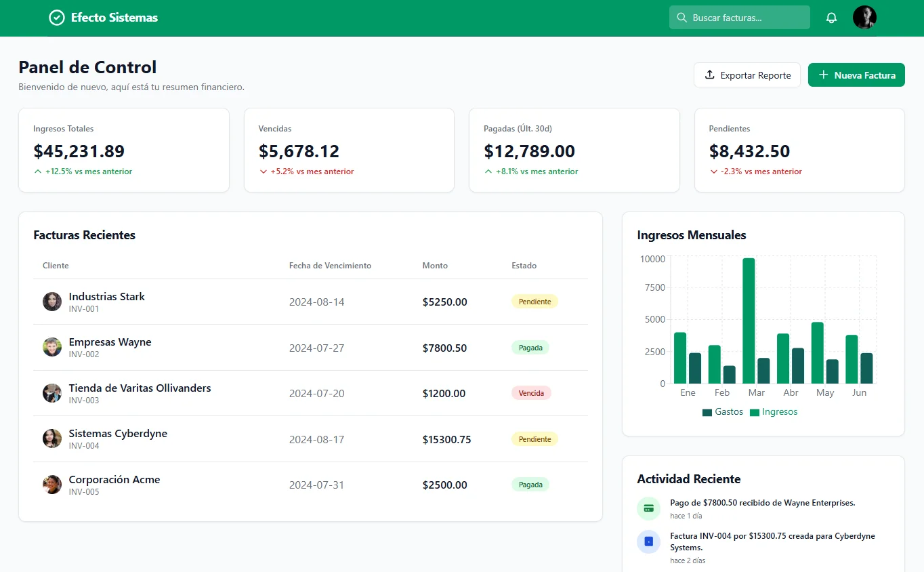
Task: Click the plus icon on Nueva Factura
Action: [x=823, y=75]
